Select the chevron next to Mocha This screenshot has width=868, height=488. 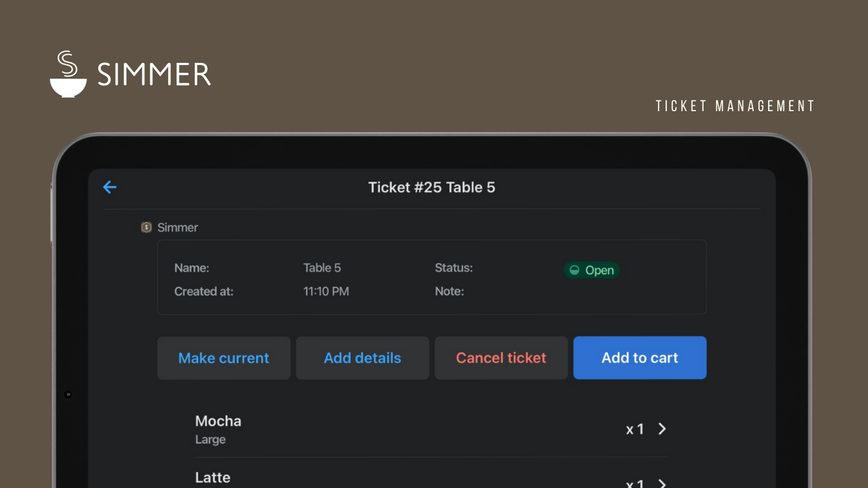(x=662, y=429)
